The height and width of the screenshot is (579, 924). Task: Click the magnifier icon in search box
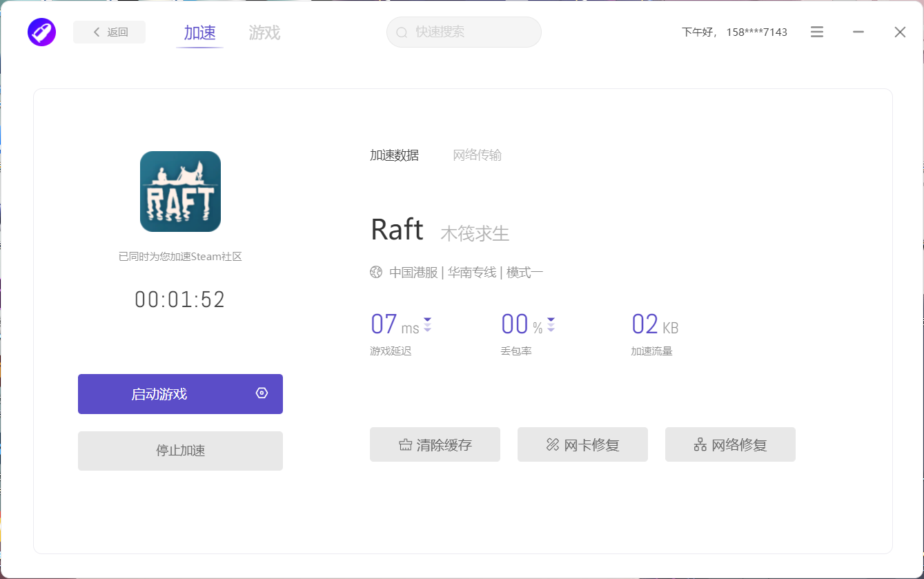point(402,32)
